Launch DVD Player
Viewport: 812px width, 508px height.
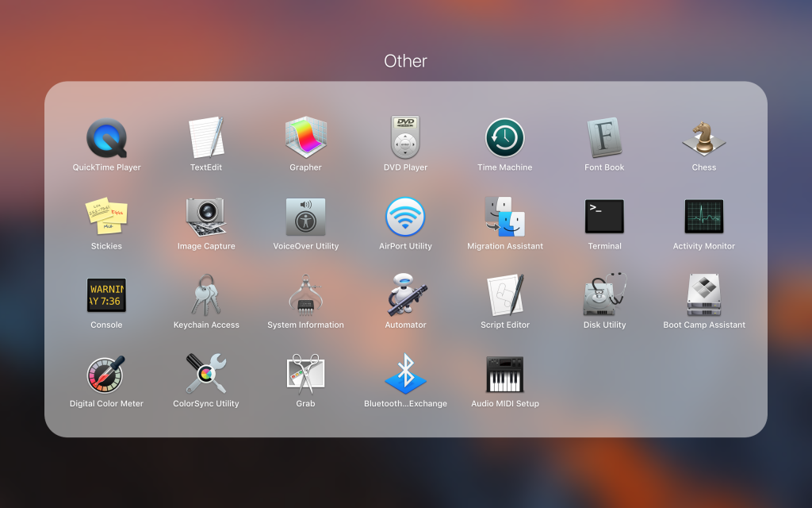tap(405, 137)
